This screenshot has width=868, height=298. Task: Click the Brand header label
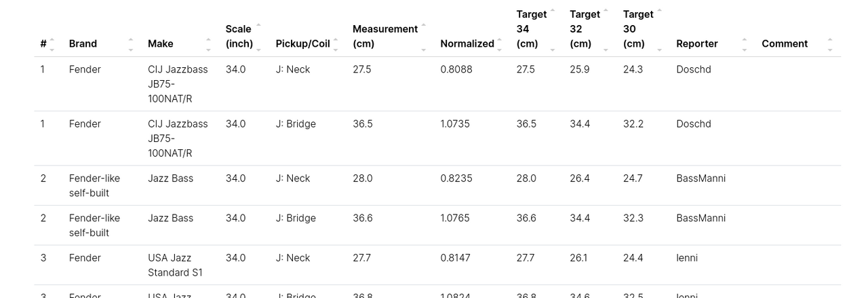tap(83, 44)
